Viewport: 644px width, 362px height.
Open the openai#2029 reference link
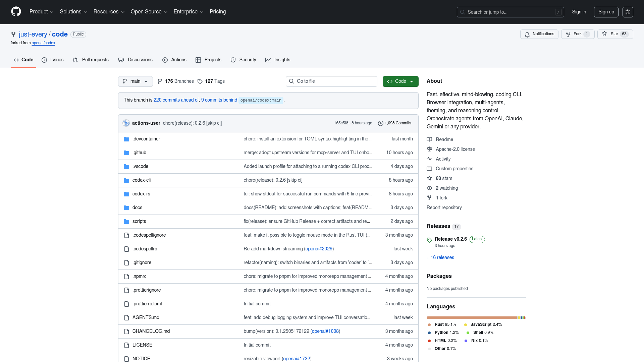coord(319,249)
